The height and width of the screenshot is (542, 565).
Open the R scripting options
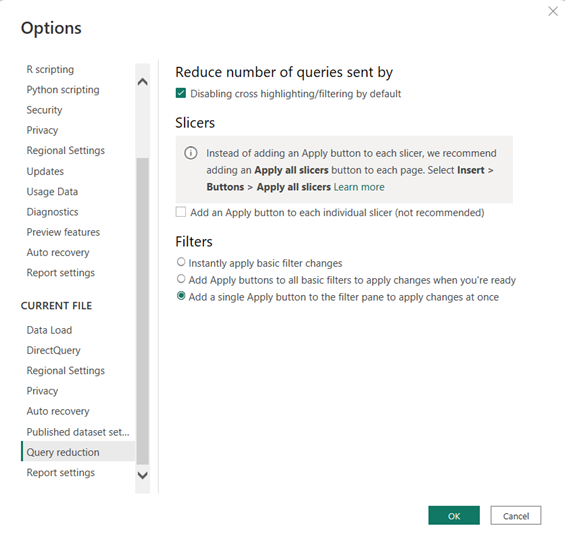pyautogui.click(x=50, y=69)
